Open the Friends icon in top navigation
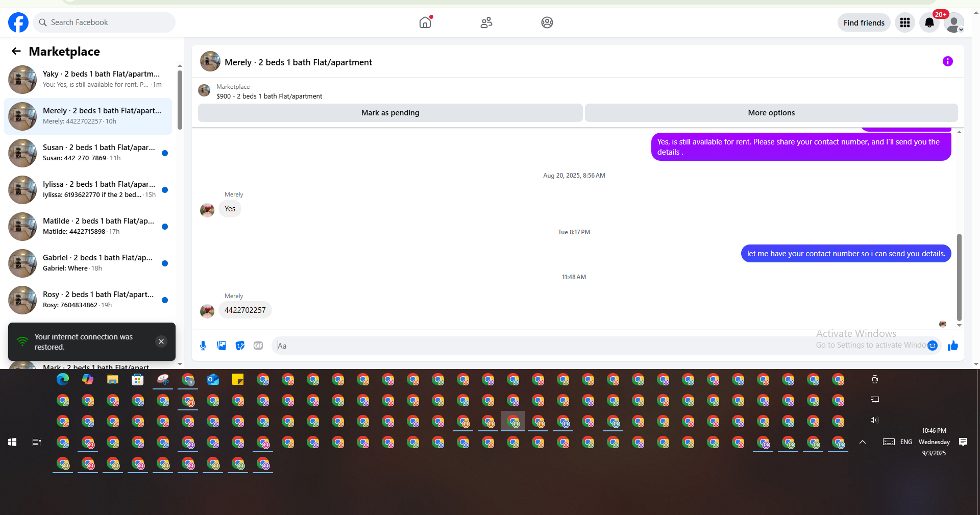This screenshot has width=980, height=515. pyautogui.click(x=486, y=22)
